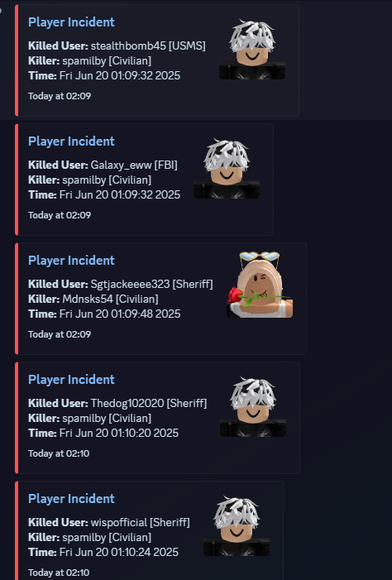
Task: Click Player Incident title above Thedog102020 entry
Action: tap(71, 380)
